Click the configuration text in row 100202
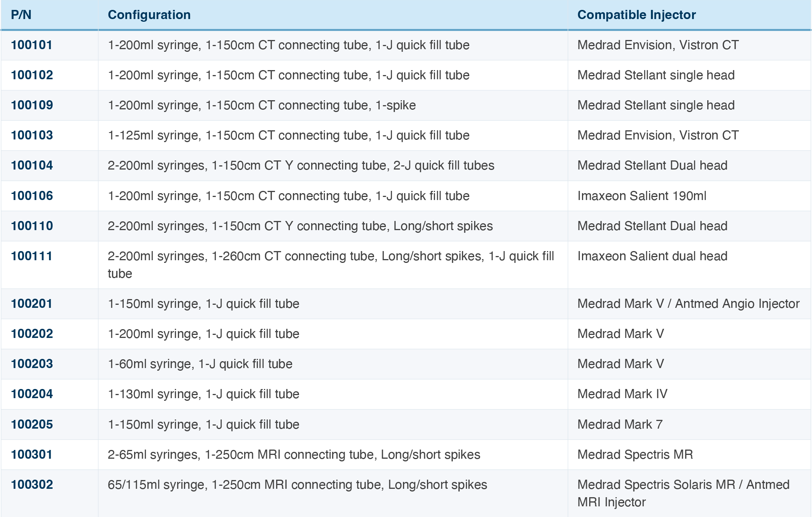The image size is (812, 517). 203,334
